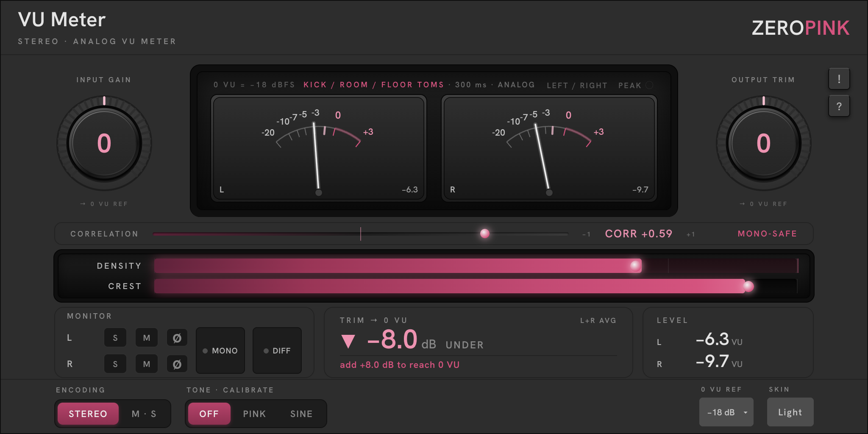This screenshot has height=434, width=868.
Task: Mute the R channel
Action: coord(147,364)
